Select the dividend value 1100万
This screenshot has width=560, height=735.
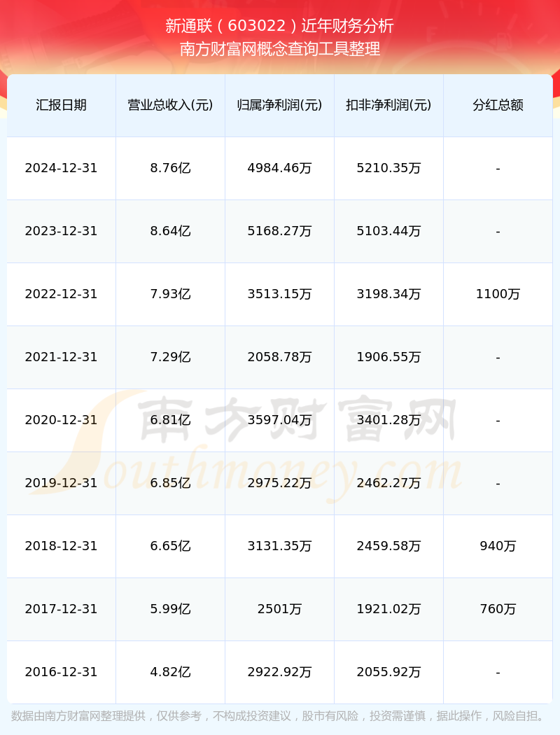(498, 294)
